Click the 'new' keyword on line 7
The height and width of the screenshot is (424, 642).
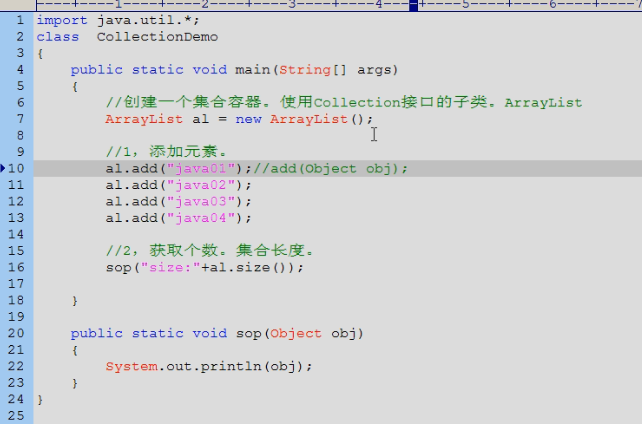coord(249,120)
